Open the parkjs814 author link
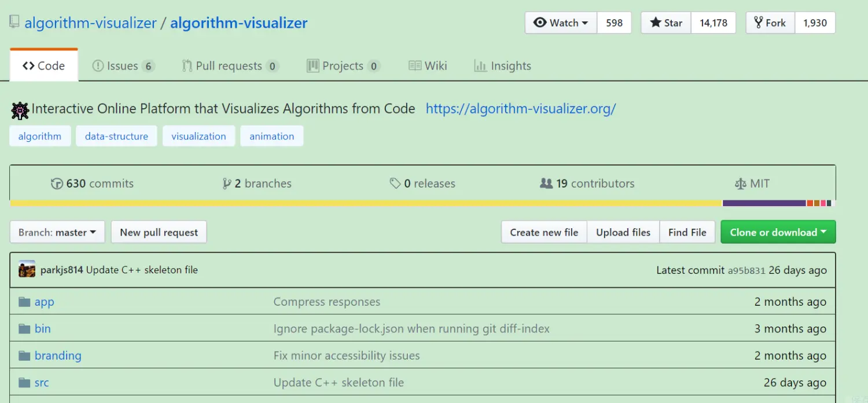 tap(62, 270)
